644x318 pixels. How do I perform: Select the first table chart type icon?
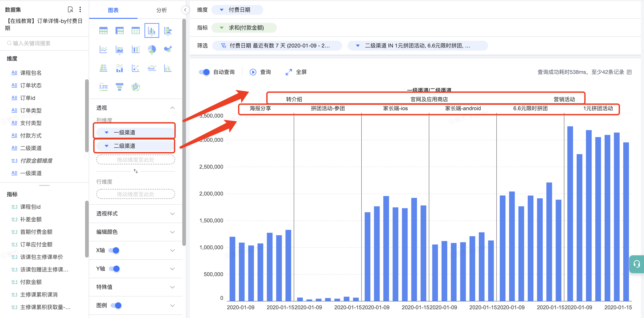coord(103,30)
